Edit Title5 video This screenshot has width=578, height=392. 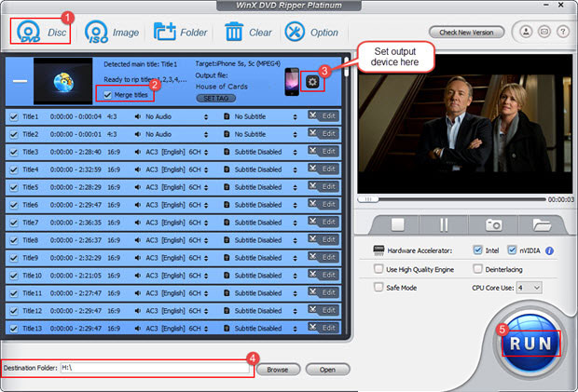(323, 186)
